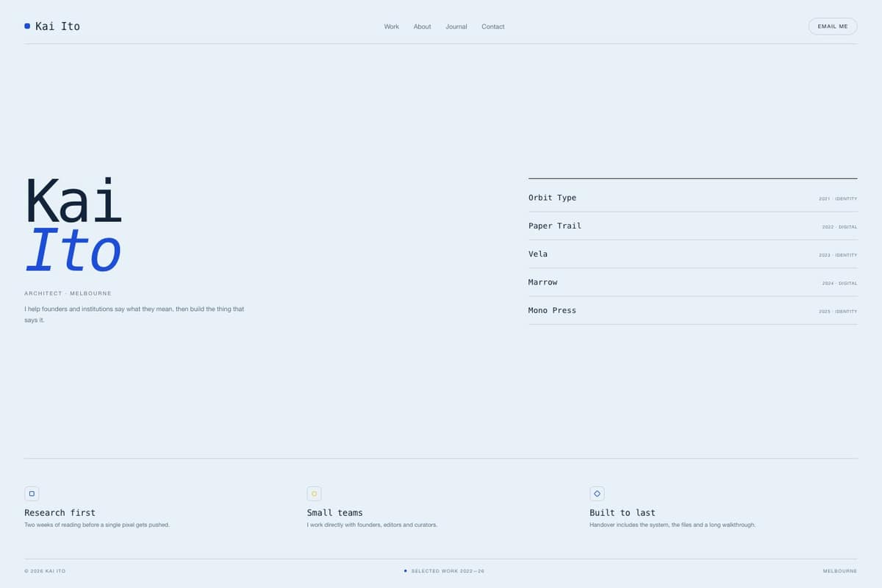Click the Kai Ito wordmark in the header
The height and width of the screenshot is (588, 882).
coord(57,26)
